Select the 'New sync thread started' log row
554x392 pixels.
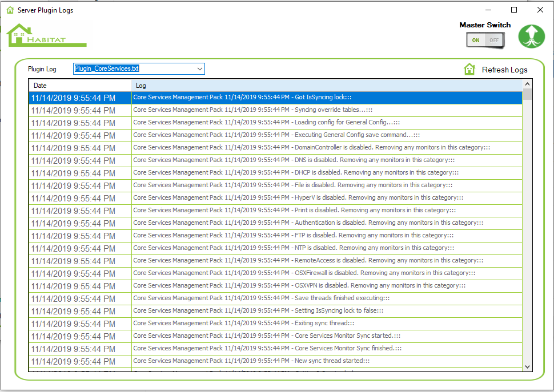click(x=286, y=361)
